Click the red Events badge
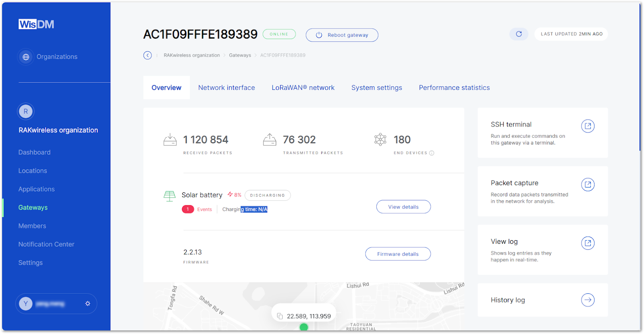Screen dimensions: 644x334 point(188,209)
